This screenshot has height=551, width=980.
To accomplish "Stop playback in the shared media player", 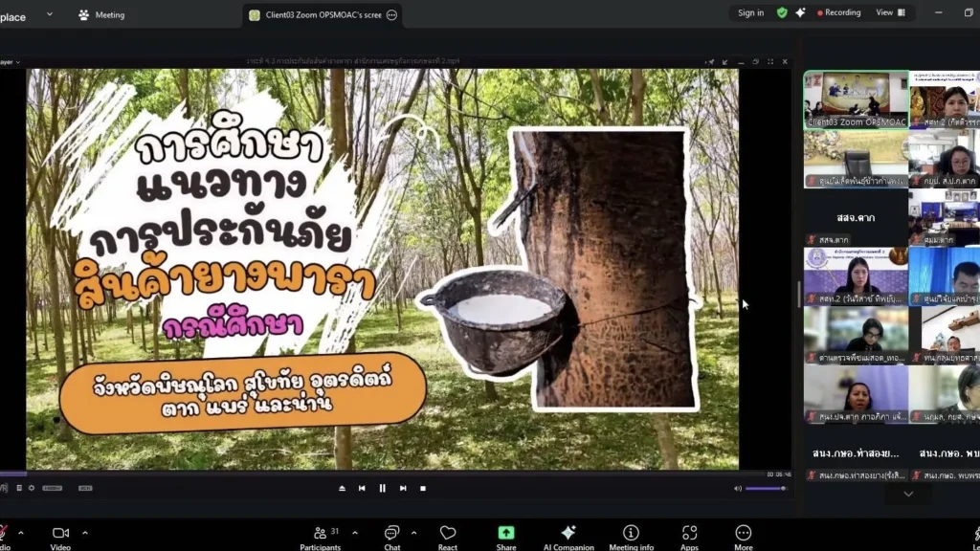I will 423,488.
